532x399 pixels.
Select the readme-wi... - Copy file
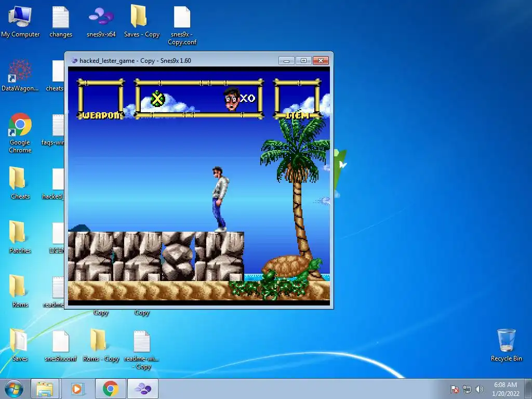point(141,350)
